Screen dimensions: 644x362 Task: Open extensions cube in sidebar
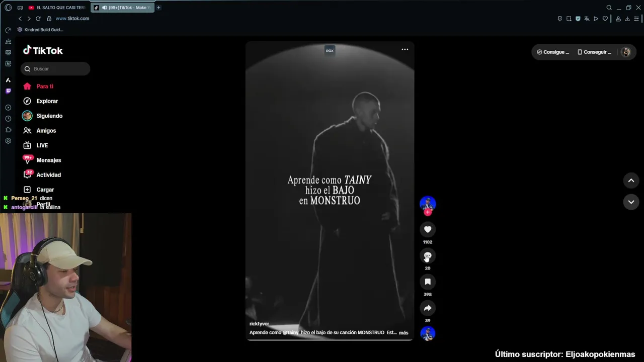point(8,130)
